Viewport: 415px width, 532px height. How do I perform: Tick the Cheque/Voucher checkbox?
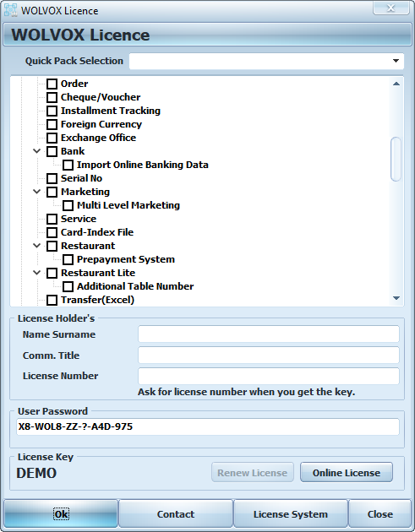(52, 97)
